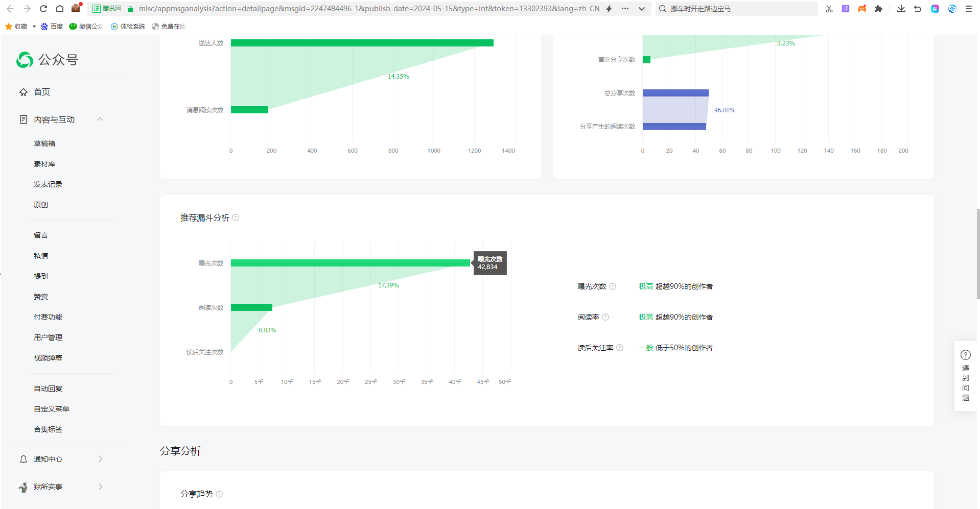The image size is (980, 509).
Task: Click the 消息阅读次数 green bar
Action: pos(249,110)
